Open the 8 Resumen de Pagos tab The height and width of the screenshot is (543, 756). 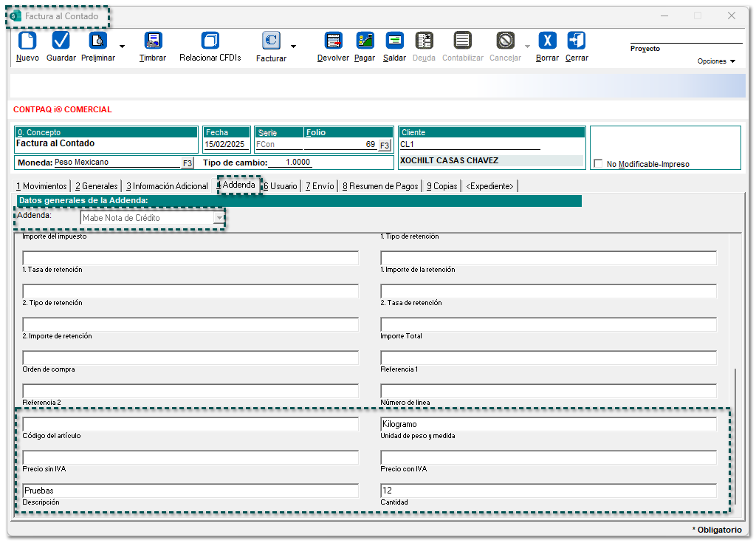pyautogui.click(x=380, y=186)
